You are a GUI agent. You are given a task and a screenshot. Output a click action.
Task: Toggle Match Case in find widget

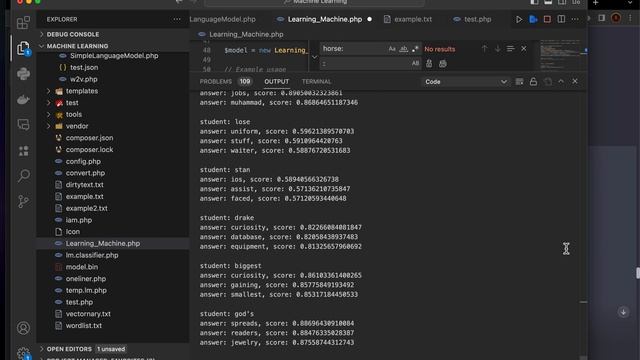tap(392, 49)
